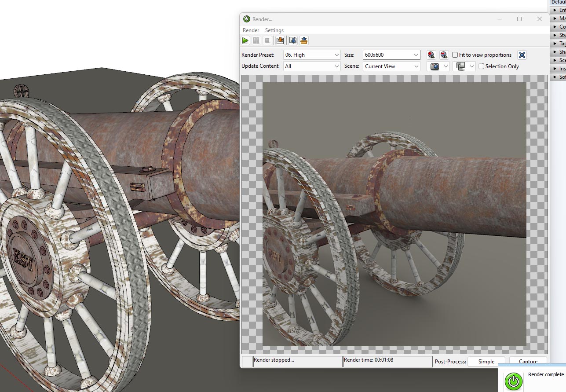The image size is (566, 392).
Task: Pause the render
Action: pos(256,40)
